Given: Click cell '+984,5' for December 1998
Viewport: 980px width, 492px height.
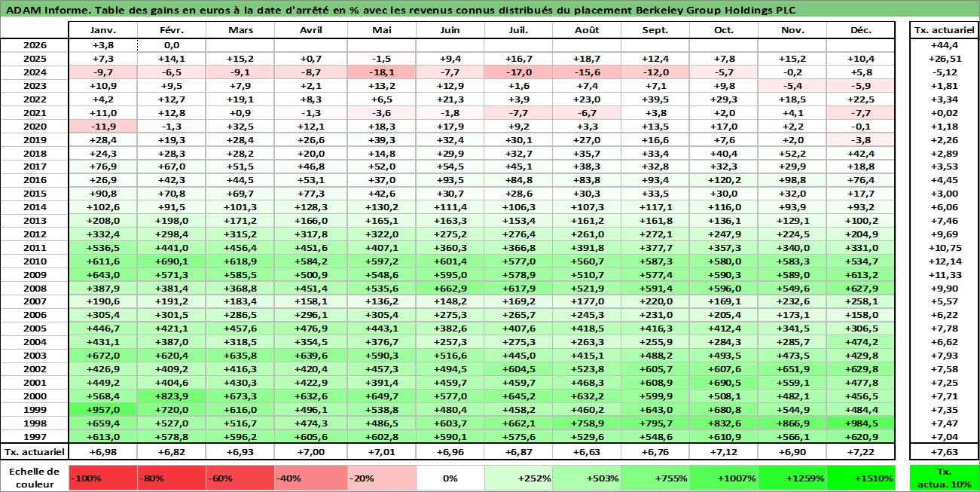Looking at the screenshot, I should pos(860,424).
